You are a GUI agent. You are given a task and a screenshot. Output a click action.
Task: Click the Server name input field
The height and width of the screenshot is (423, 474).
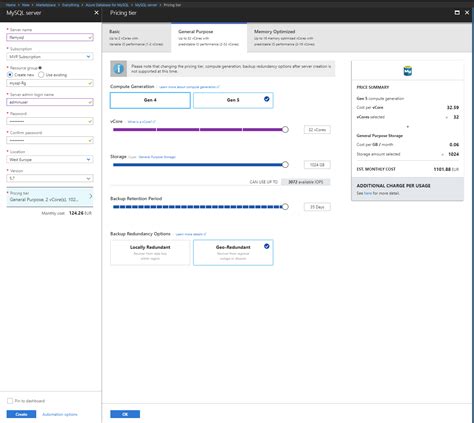click(50, 38)
